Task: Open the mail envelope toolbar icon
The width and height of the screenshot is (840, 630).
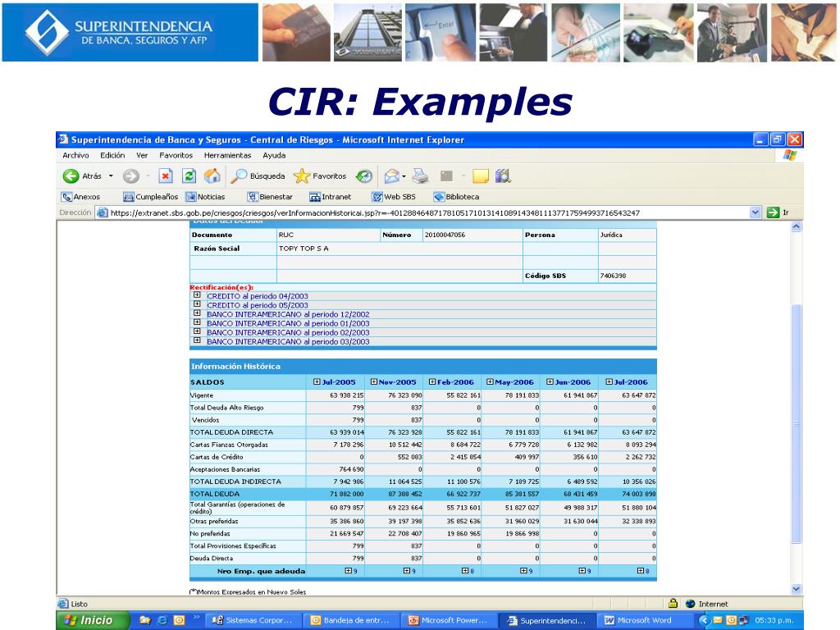Action: point(392,176)
